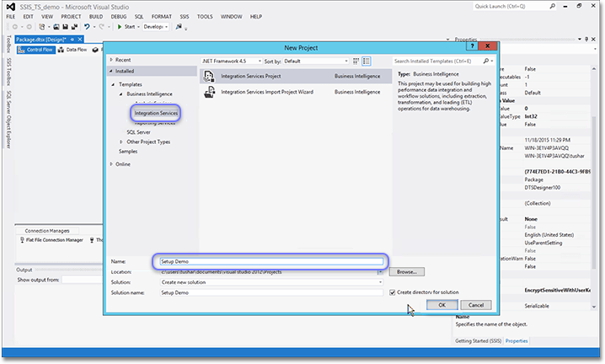Collapse the Business Intelligence tree node
Screen dimensions: 605x364
pyautogui.click(x=120, y=94)
